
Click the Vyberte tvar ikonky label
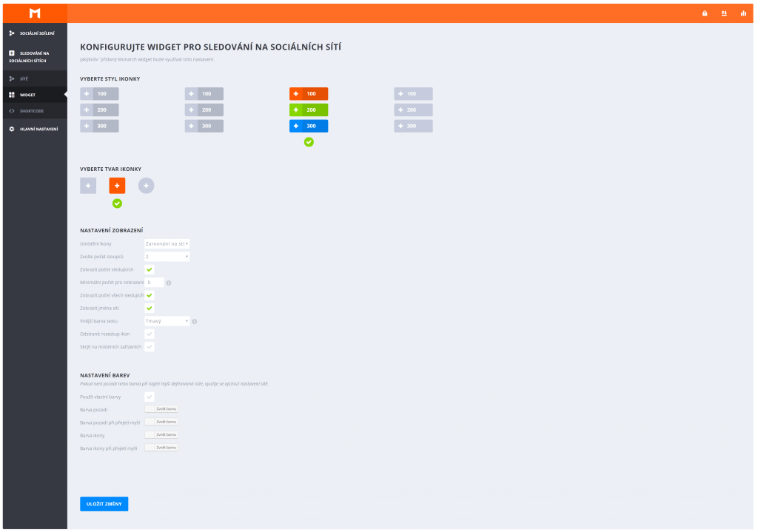coord(111,169)
